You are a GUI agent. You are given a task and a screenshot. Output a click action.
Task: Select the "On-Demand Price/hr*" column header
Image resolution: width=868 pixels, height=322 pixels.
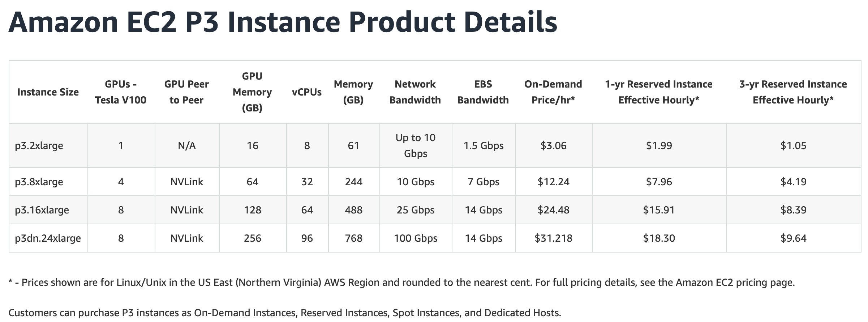(553, 92)
